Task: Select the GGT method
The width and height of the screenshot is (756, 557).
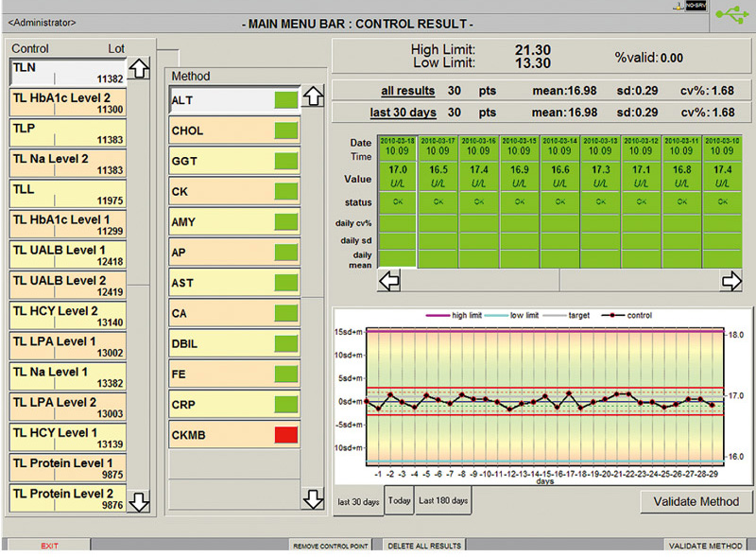Action: 234,161
